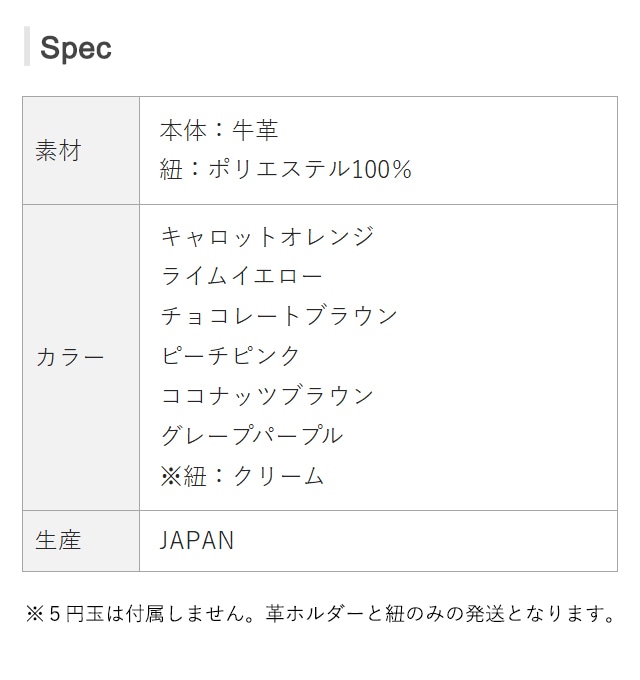Image resolution: width=640 pixels, height=680 pixels.
Task: Click the 素材 row header cell
Action: (x=58, y=151)
